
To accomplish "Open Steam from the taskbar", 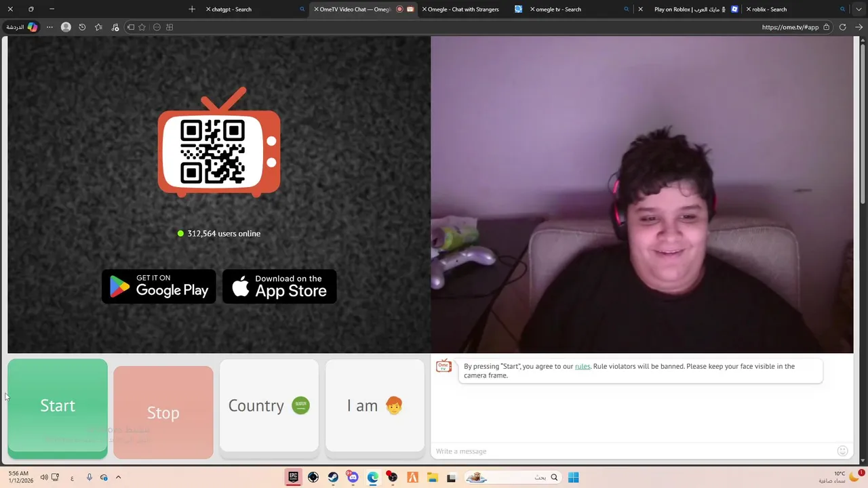I will pyautogui.click(x=333, y=477).
